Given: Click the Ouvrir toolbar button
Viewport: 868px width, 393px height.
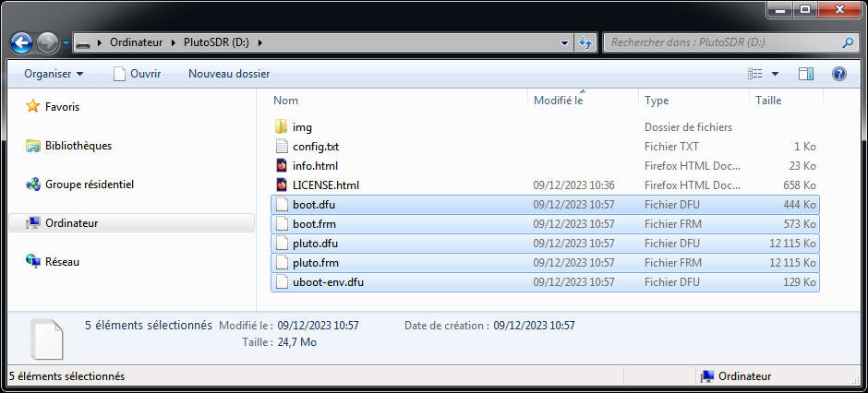Looking at the screenshot, I should pyautogui.click(x=137, y=74).
